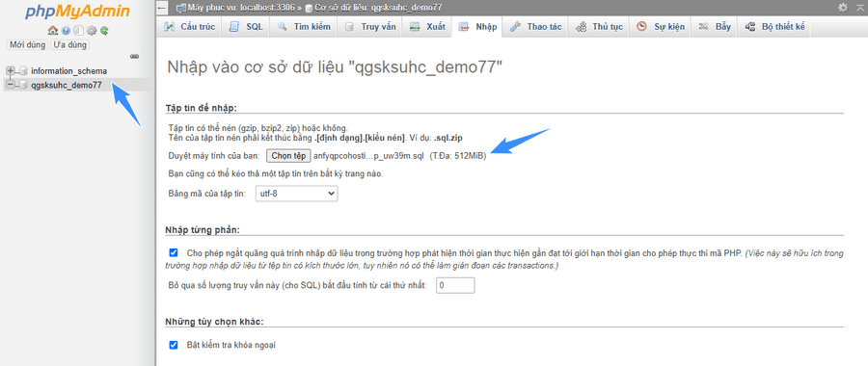
Task: Open page settings gear in top-right corner
Action: click(x=843, y=7)
